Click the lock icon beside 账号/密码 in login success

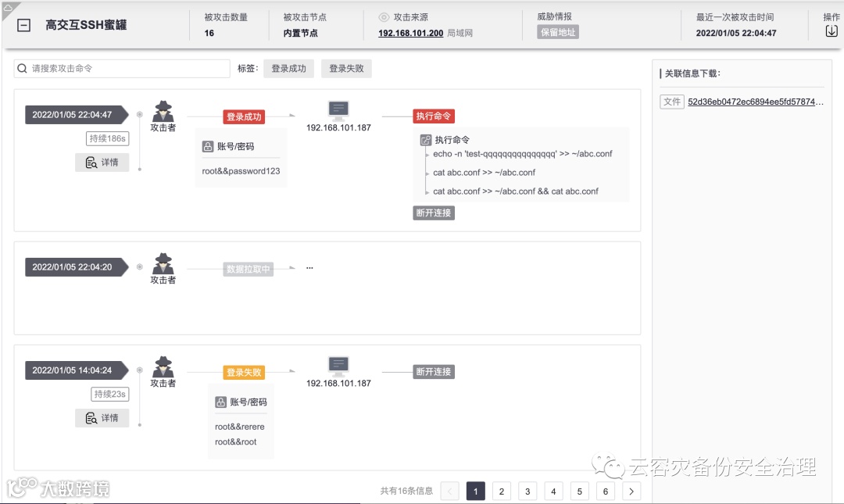point(208,146)
